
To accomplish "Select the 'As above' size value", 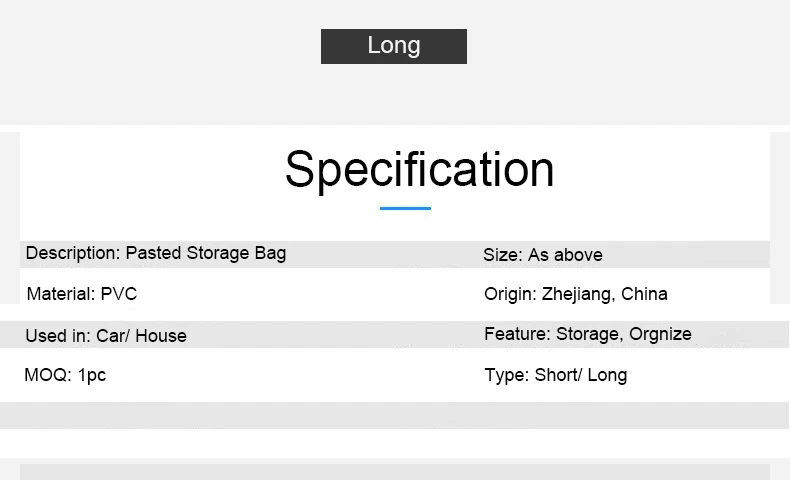I will coord(565,255).
